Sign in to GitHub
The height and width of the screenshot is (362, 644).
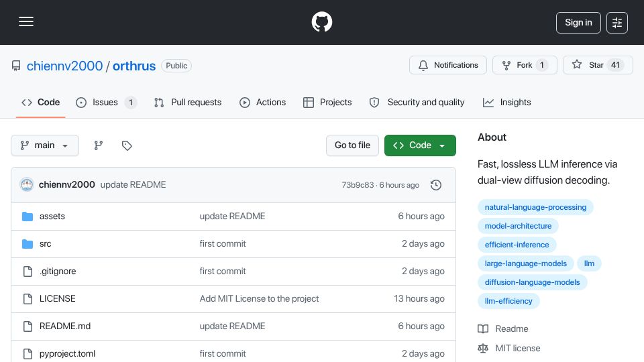tap(578, 23)
